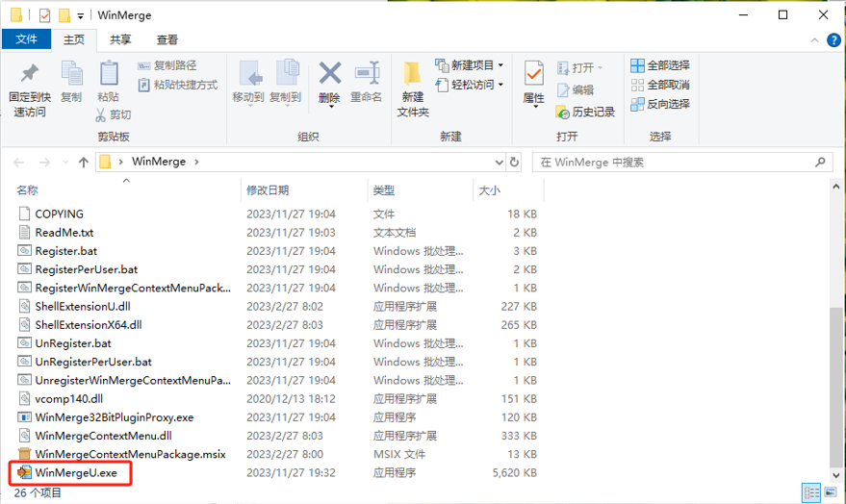The image size is (846, 504).
Task: Select the vcomp140.dll file
Action: coord(68,399)
